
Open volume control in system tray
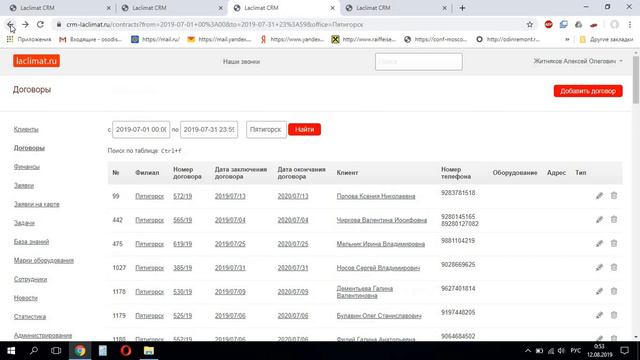561,351
